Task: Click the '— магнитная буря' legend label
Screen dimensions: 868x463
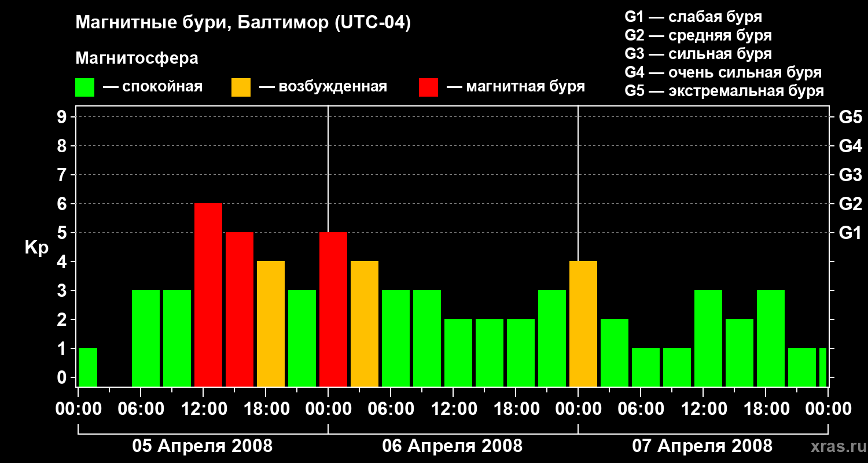Action: pos(516,87)
